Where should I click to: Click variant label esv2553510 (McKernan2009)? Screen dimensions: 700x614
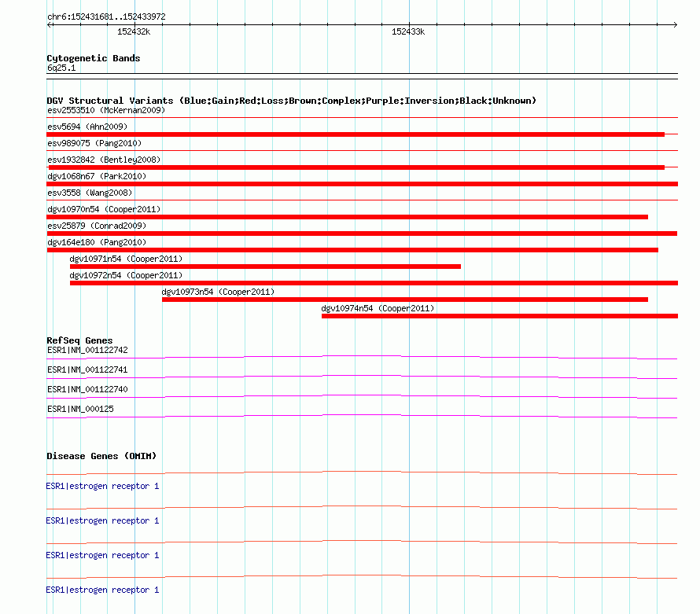(106, 110)
